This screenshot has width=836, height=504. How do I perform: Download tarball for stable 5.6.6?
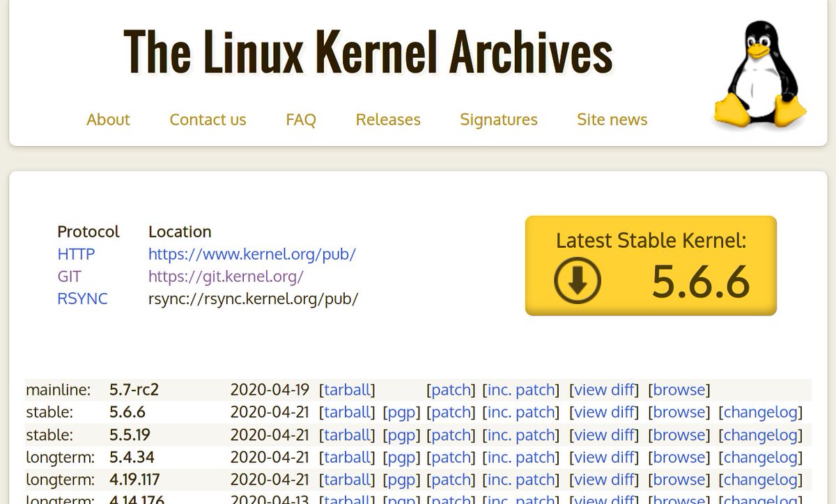point(348,412)
